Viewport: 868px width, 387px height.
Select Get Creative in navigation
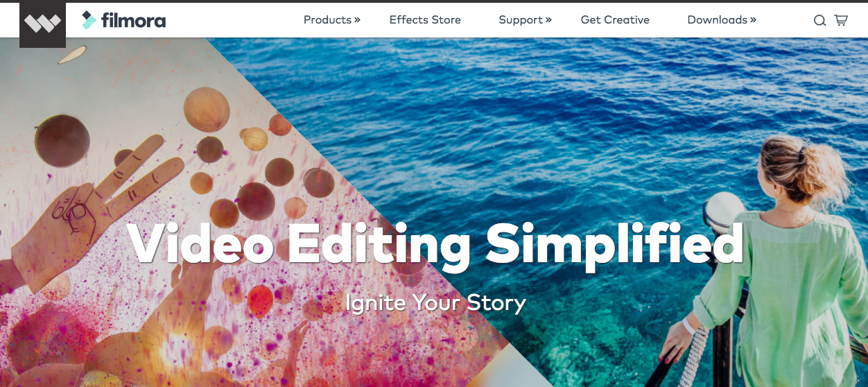(615, 19)
